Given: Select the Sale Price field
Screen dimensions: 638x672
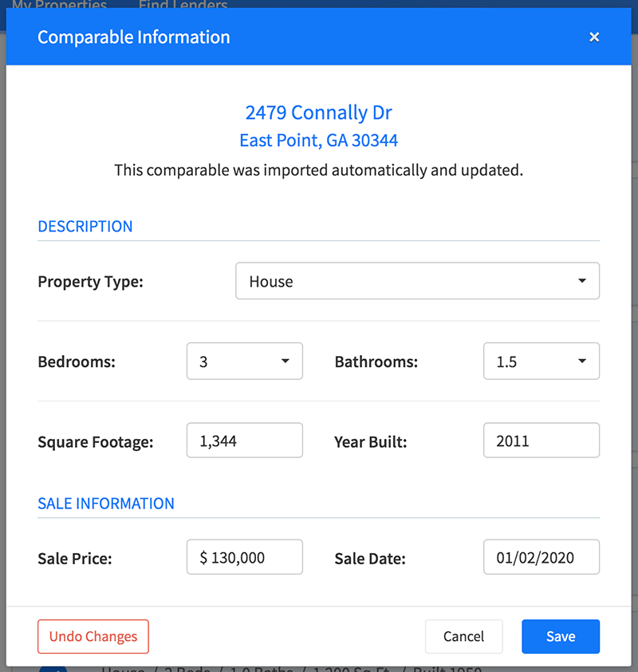Looking at the screenshot, I should pos(244,556).
